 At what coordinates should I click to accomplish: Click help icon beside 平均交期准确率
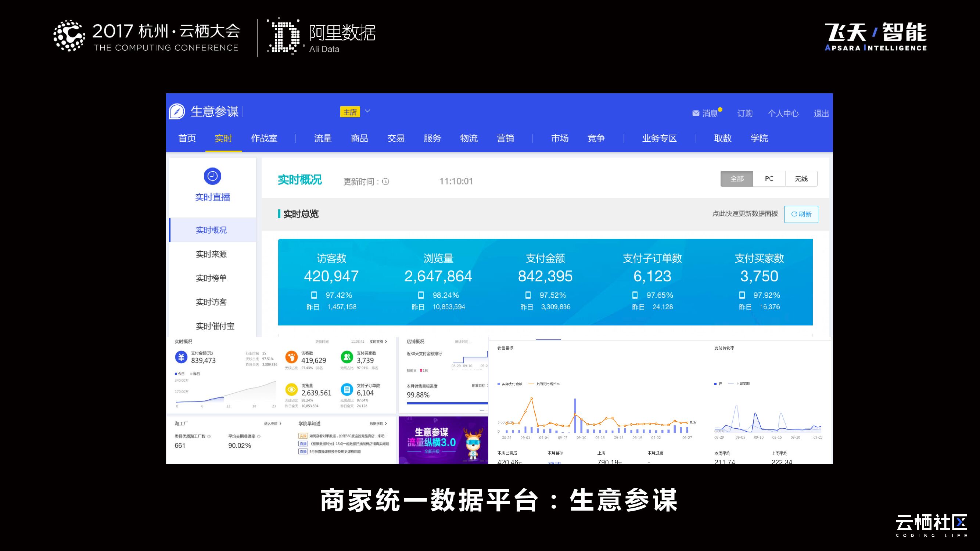pos(259,436)
